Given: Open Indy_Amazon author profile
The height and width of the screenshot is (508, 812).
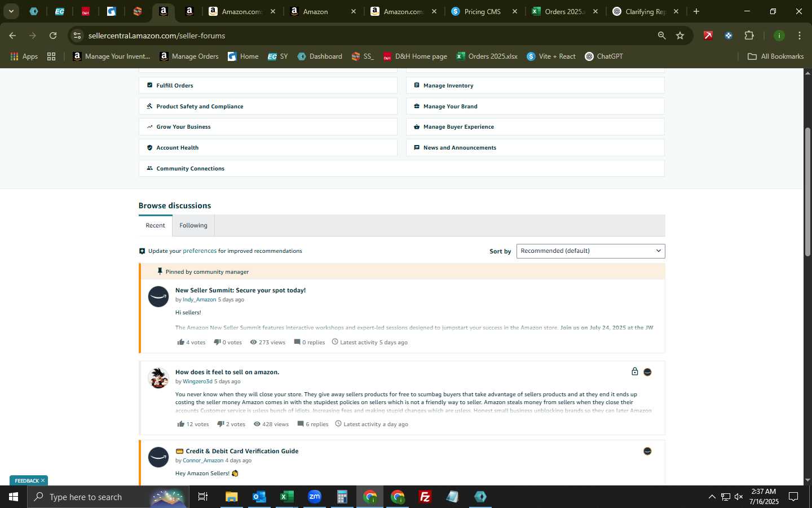Looking at the screenshot, I should point(199,300).
